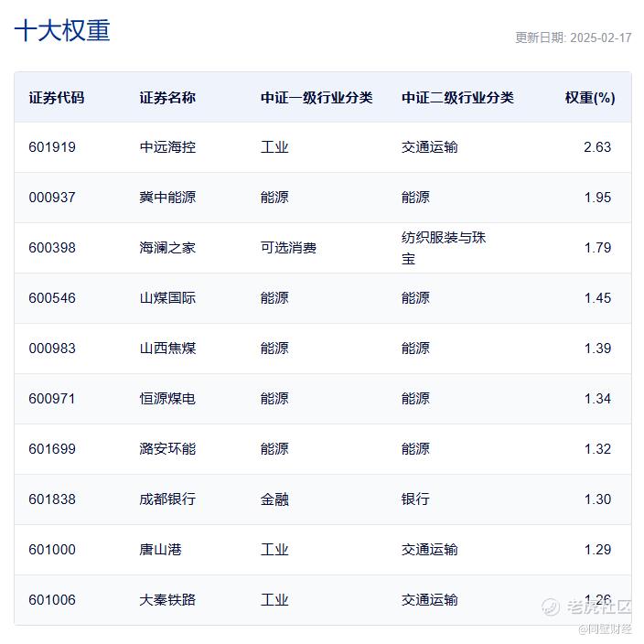Click 交通运输 in the 唐山港 row

(x=430, y=550)
